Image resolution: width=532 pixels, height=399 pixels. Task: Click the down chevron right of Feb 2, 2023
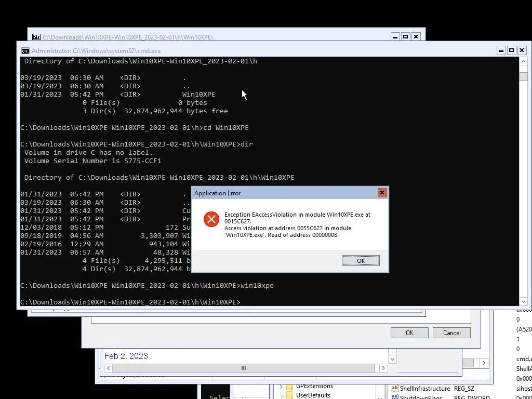click(x=393, y=359)
